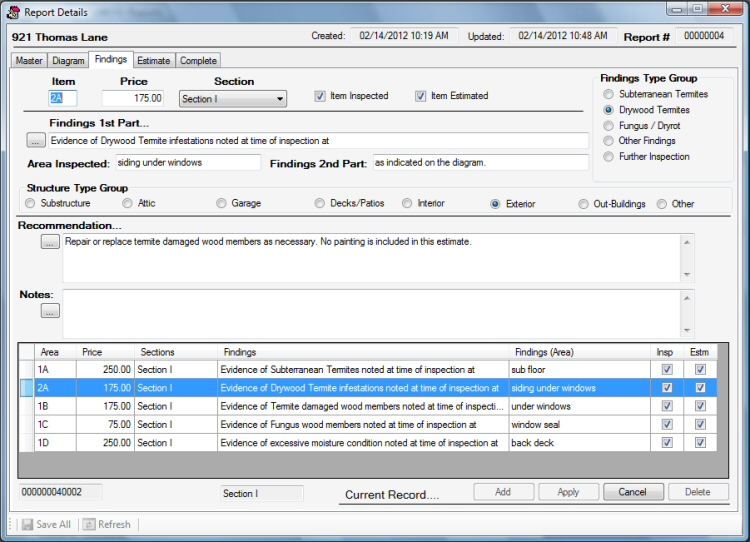The width and height of the screenshot is (750, 542).
Task: Click the Sections column header
Action: pos(176,353)
